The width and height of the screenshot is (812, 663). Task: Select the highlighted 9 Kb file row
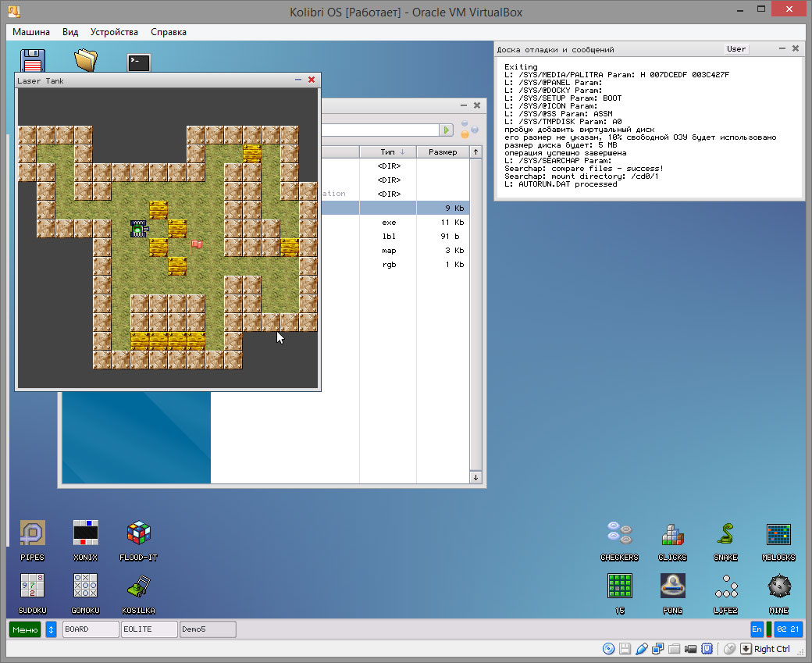coord(395,209)
